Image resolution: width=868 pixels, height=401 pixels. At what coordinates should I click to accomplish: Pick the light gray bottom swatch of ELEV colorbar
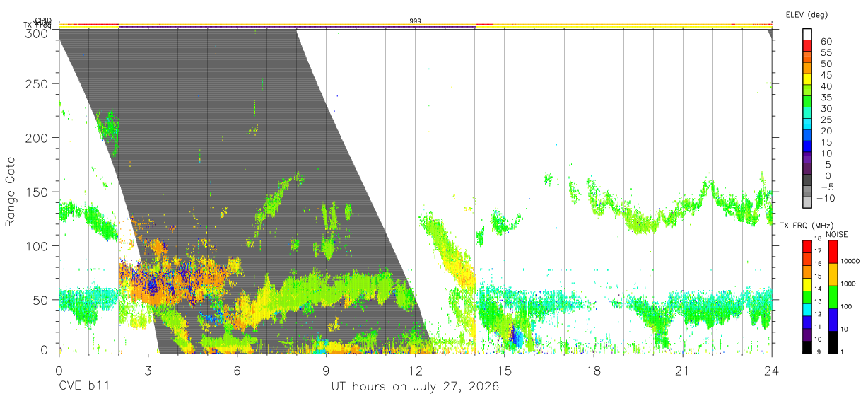(x=807, y=202)
